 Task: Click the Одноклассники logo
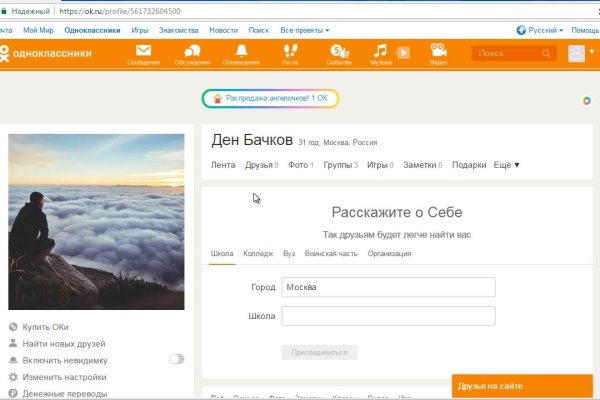[x=50, y=54]
